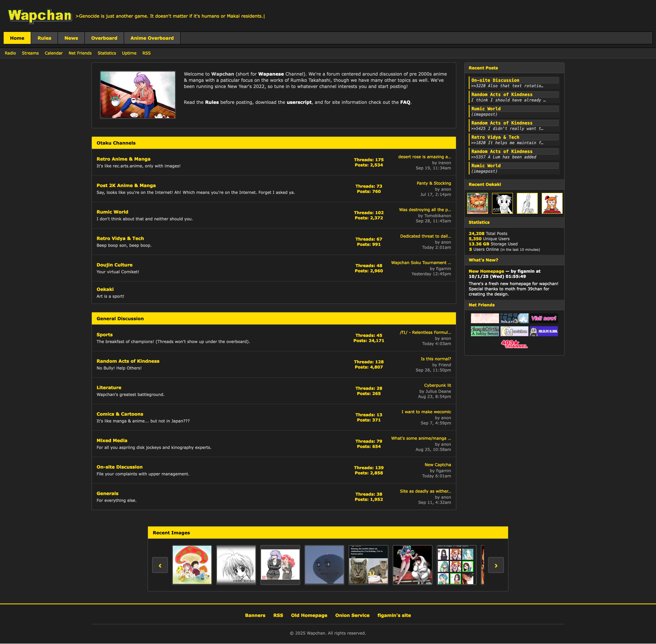
Task: Open the Doujin Culture board
Action: coord(114,265)
